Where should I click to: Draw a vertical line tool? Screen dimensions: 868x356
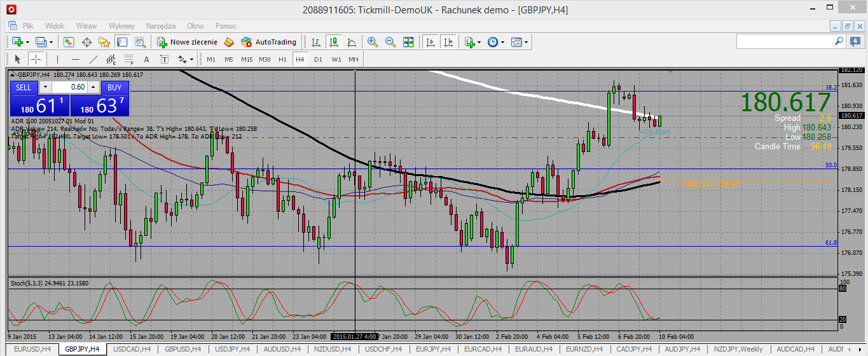(57, 59)
